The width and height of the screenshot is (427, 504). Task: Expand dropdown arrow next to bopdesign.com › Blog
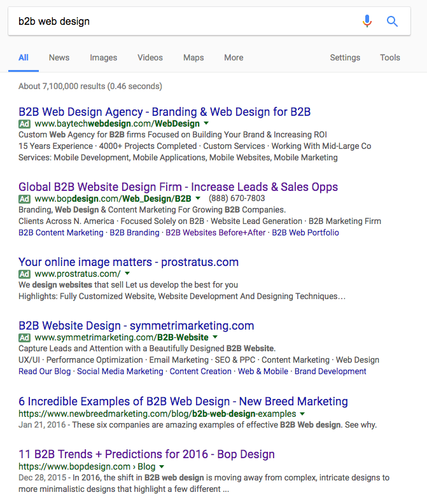tap(162, 466)
